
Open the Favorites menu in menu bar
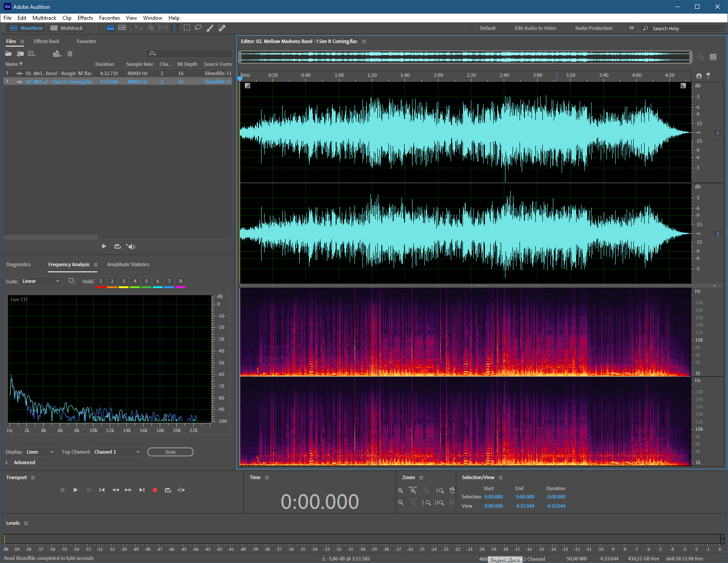click(x=109, y=18)
